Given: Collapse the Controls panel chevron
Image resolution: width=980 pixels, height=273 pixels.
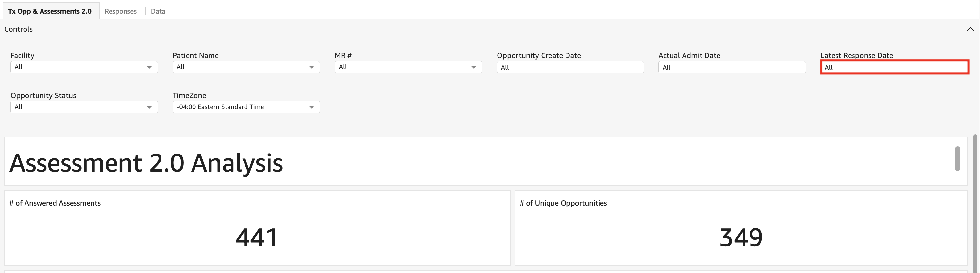Looking at the screenshot, I should pos(970,29).
